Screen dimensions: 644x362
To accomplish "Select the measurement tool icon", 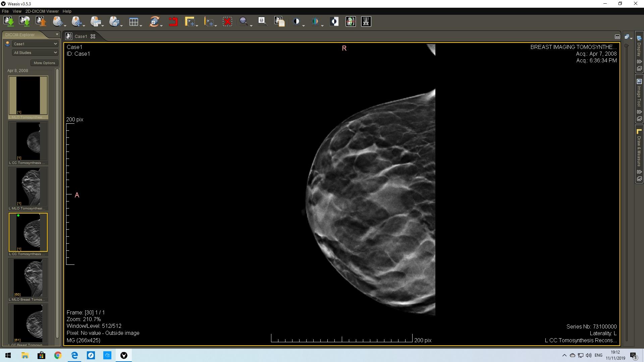I will 190,22.
